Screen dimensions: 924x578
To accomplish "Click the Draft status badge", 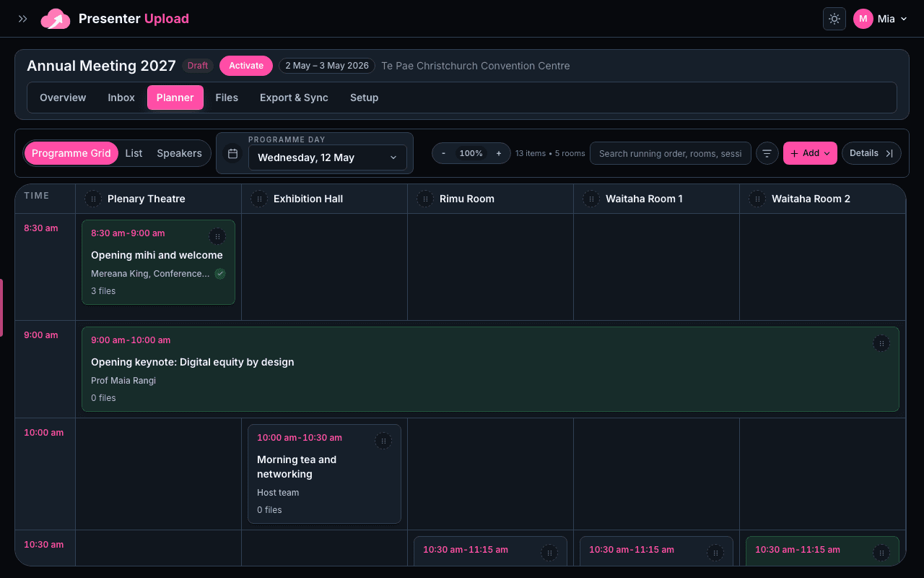I will click(x=198, y=66).
